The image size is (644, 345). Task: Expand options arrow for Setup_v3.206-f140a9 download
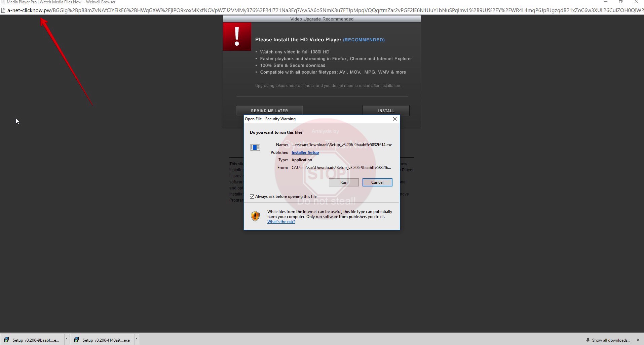(137, 339)
